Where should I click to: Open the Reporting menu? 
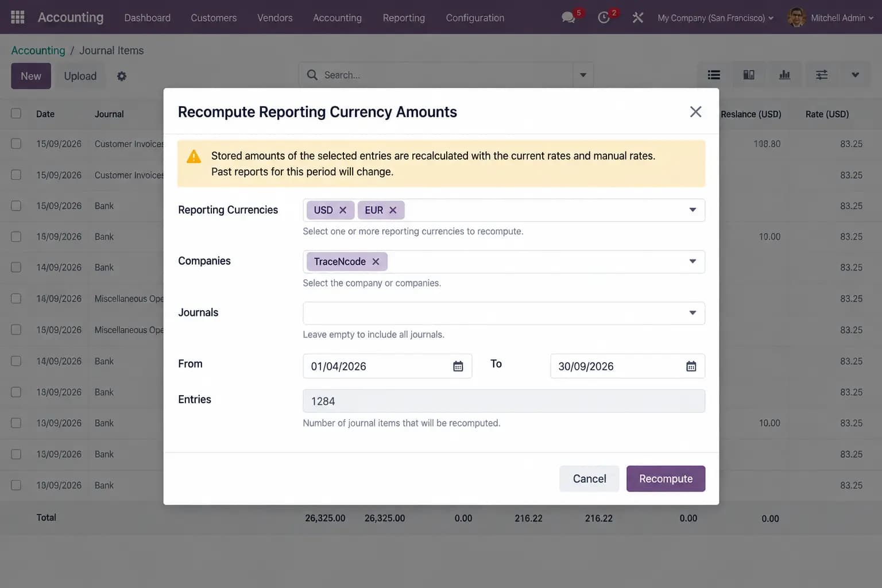click(x=404, y=18)
